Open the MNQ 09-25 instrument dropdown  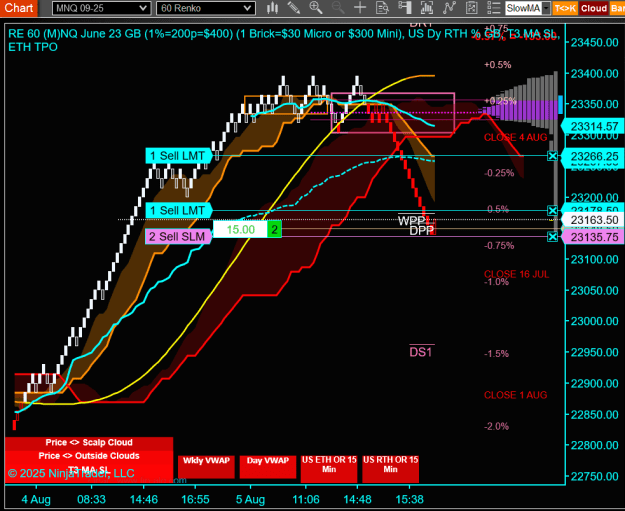(102, 8)
